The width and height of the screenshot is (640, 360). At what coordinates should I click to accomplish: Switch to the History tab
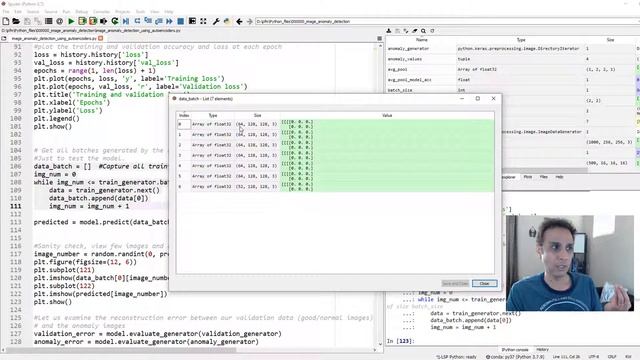(542, 350)
